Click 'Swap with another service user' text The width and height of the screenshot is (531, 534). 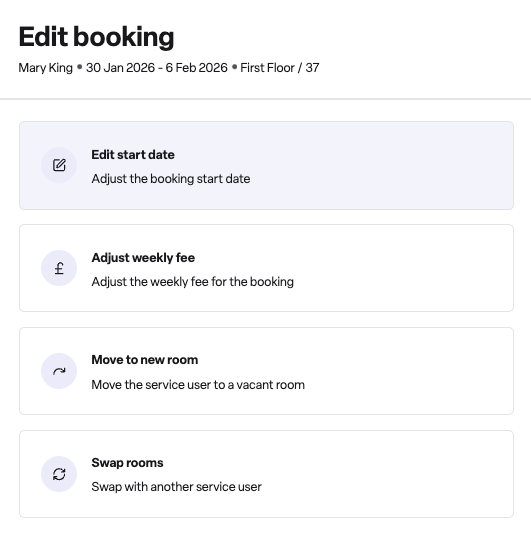176,487
